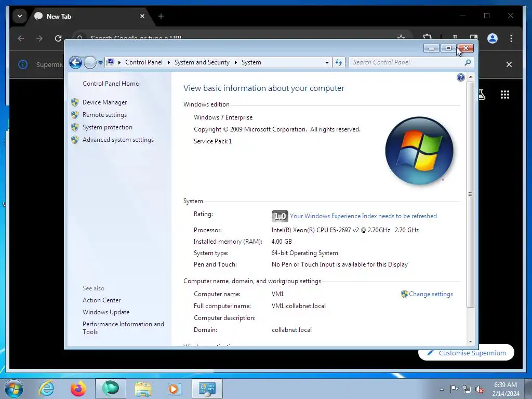This screenshot has width=532, height=399.
Task: Open Action Center under See also
Action: coord(101,300)
